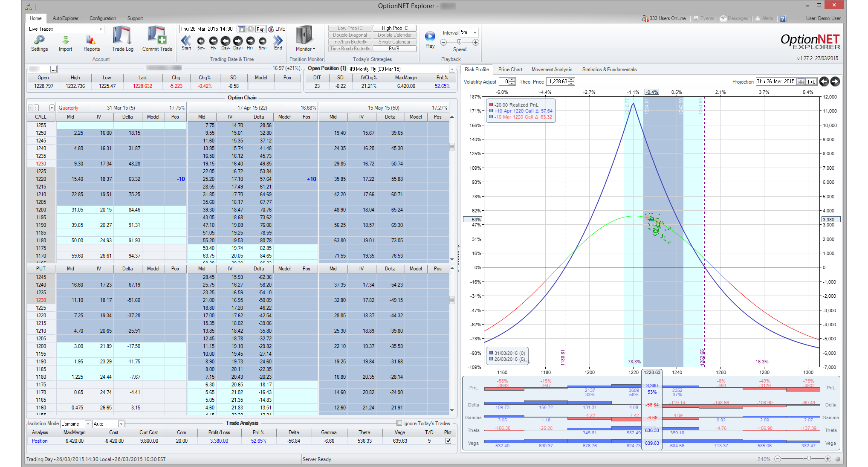Open the Settings panel
The image size is (868, 467).
[39, 41]
